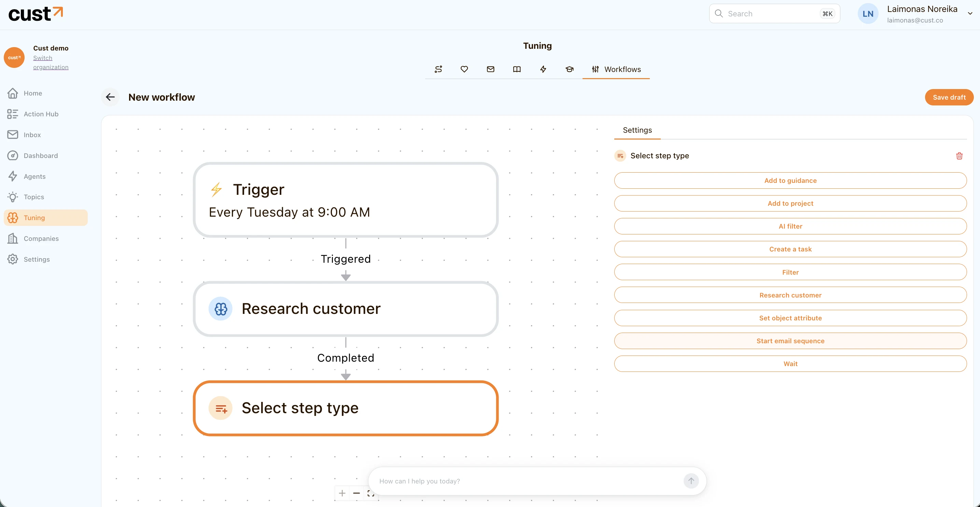Switch to the Workflows tab
The width and height of the screenshot is (980, 507).
pyautogui.click(x=616, y=69)
